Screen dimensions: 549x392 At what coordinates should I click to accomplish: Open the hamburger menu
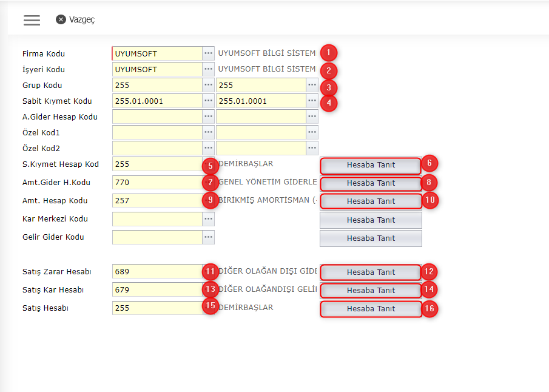32,19
